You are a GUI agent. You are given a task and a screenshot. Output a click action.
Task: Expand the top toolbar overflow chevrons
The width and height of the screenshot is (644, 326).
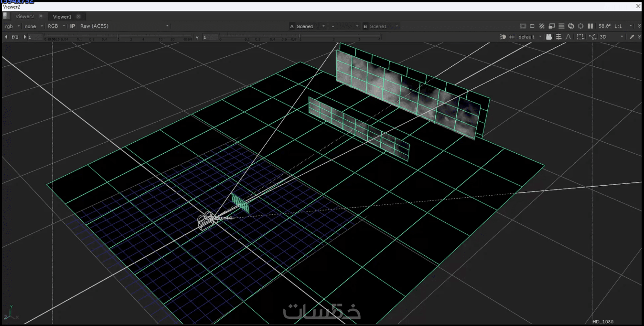(x=640, y=26)
